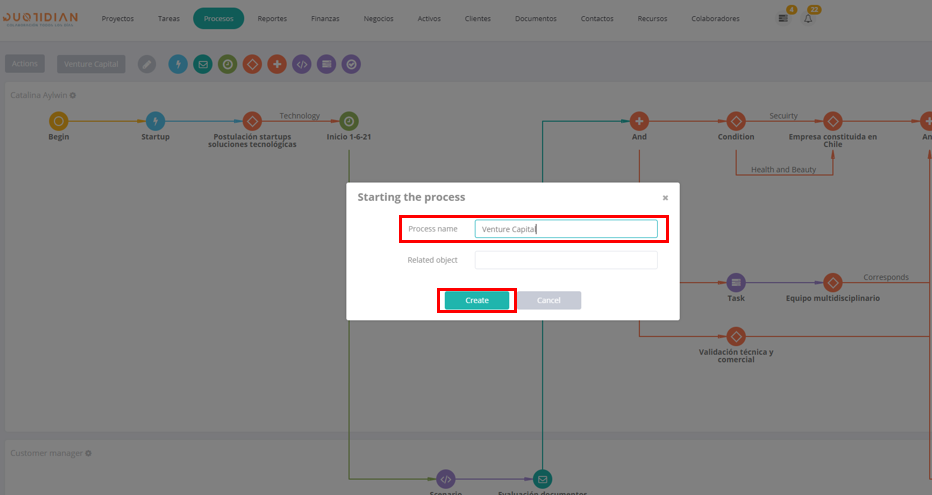The height and width of the screenshot is (495, 932).
Task: Open the Activos menu
Action: [429, 18]
